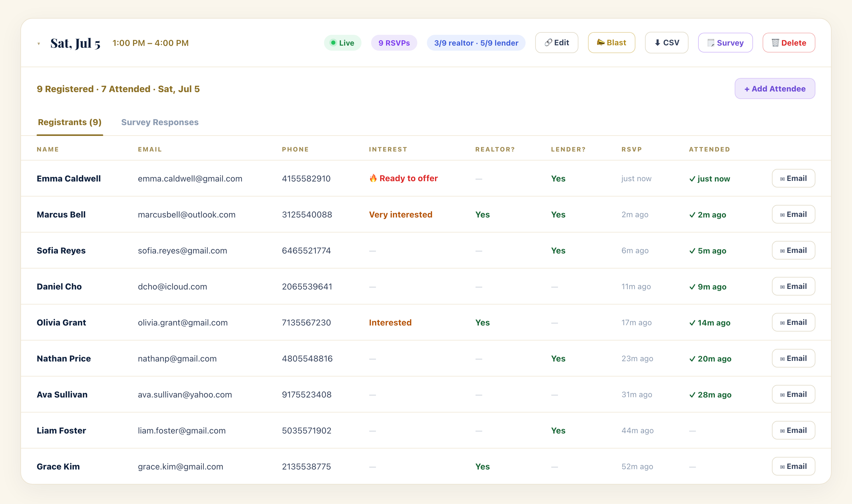Click Ava Sullivan's 28m ago attended mark
Screen dimensions: 852x504
[710, 395]
